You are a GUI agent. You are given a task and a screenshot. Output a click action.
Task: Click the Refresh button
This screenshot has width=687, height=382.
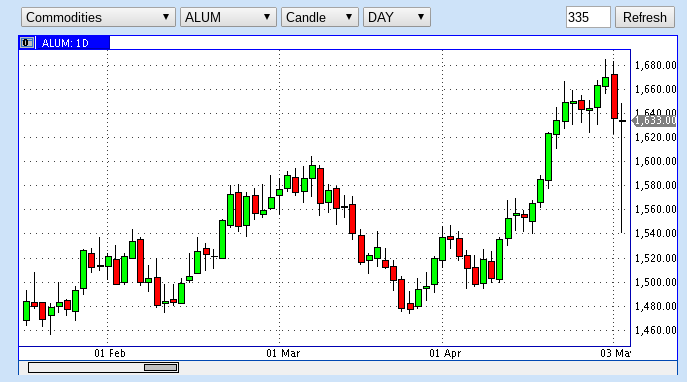tap(645, 17)
